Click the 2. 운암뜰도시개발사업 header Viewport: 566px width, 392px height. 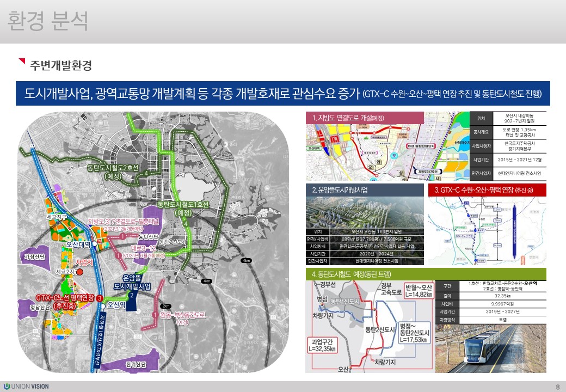click(365, 190)
